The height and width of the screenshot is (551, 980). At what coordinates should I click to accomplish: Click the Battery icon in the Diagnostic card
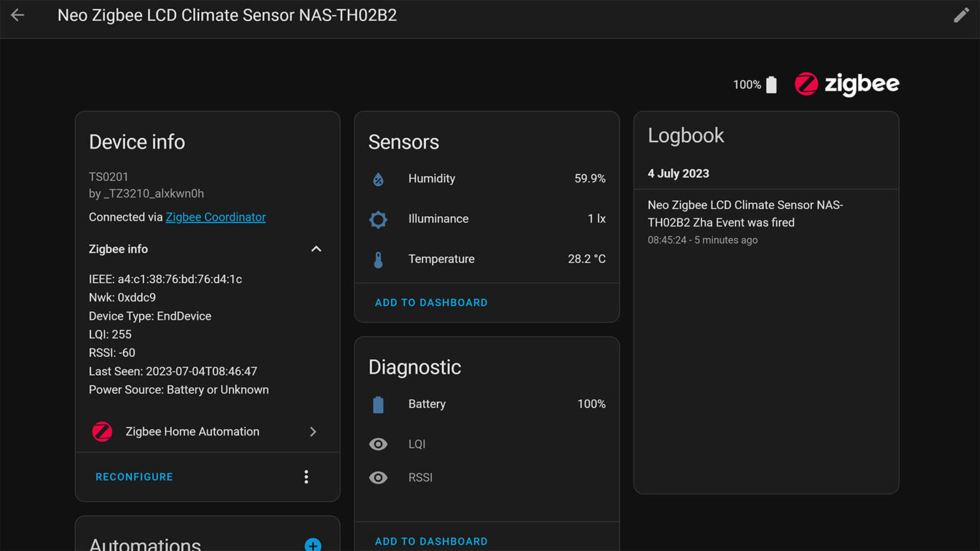point(378,404)
